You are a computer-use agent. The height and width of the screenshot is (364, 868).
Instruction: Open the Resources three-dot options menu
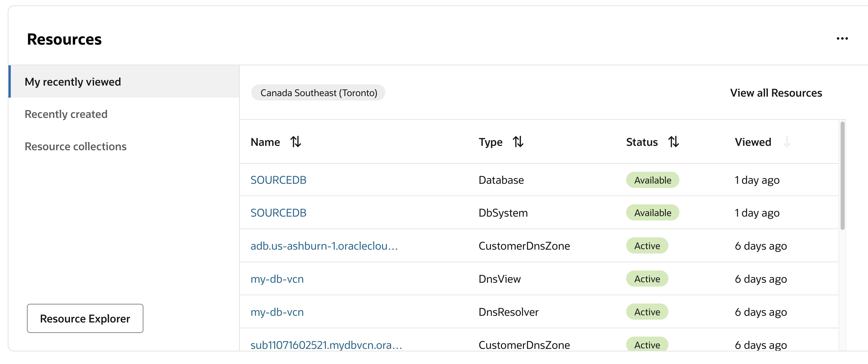[842, 39]
